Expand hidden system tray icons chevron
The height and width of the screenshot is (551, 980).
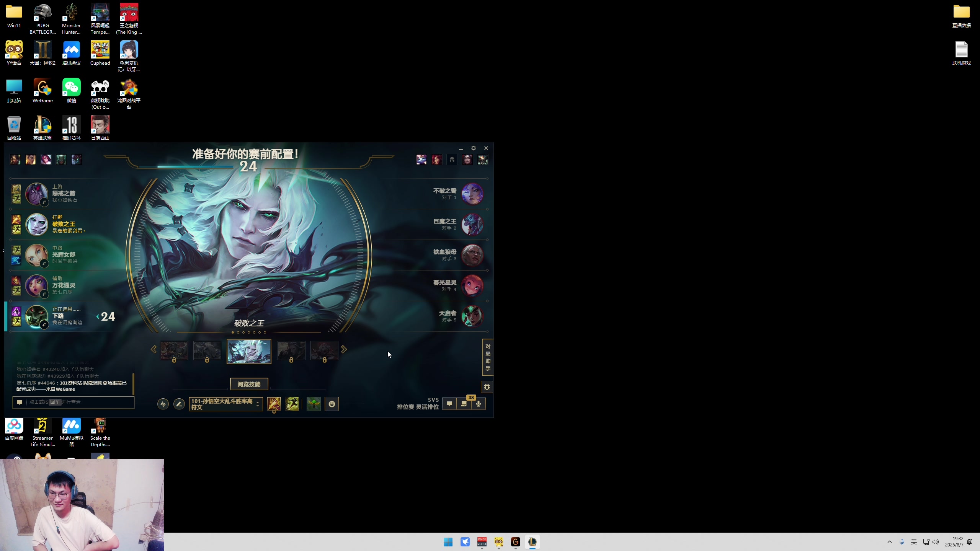click(x=890, y=542)
